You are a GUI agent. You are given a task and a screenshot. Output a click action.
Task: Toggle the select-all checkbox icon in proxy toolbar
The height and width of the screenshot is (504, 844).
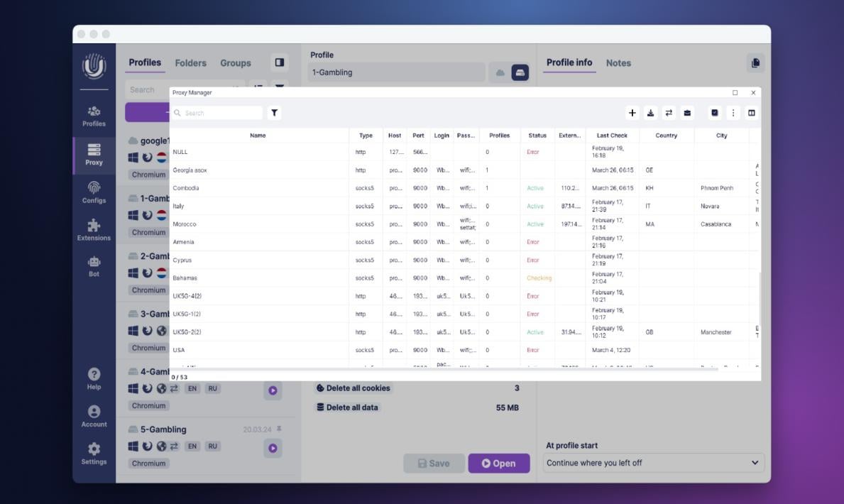pyautogui.click(x=715, y=113)
